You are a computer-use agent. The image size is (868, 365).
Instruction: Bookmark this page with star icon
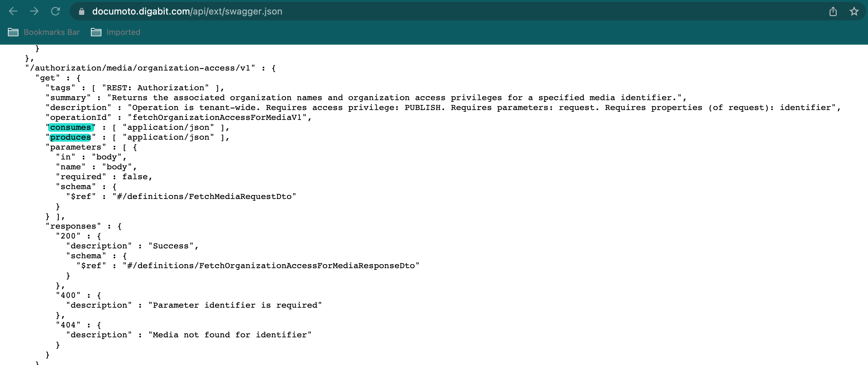(854, 12)
